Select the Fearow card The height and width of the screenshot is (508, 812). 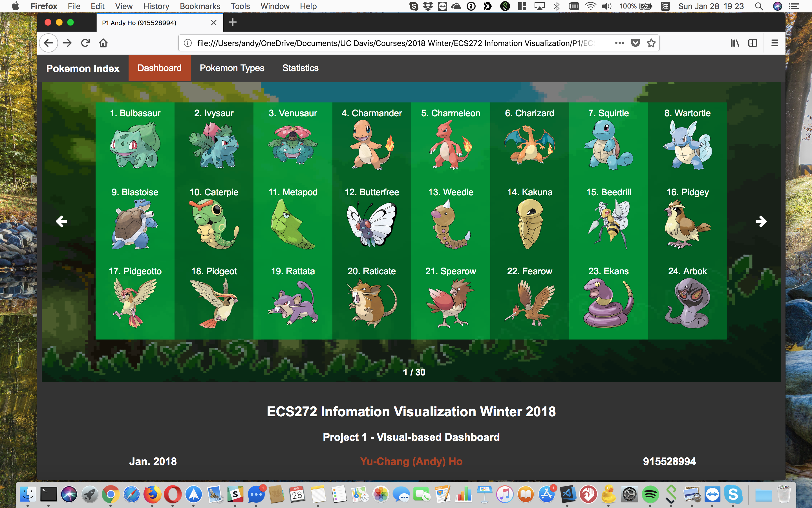coord(529,300)
